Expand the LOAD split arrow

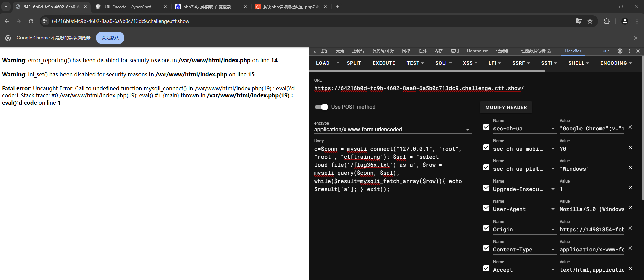pos(338,63)
